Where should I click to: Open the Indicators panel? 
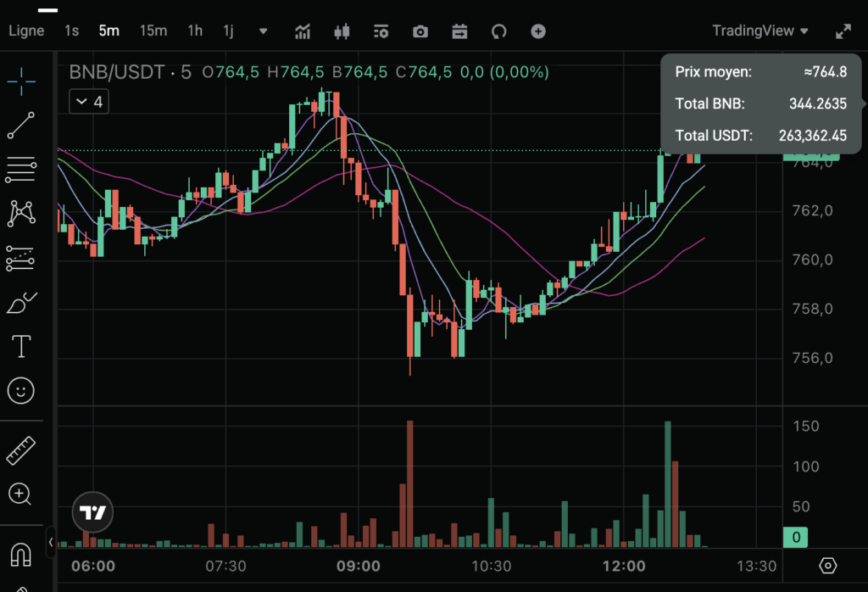(303, 31)
